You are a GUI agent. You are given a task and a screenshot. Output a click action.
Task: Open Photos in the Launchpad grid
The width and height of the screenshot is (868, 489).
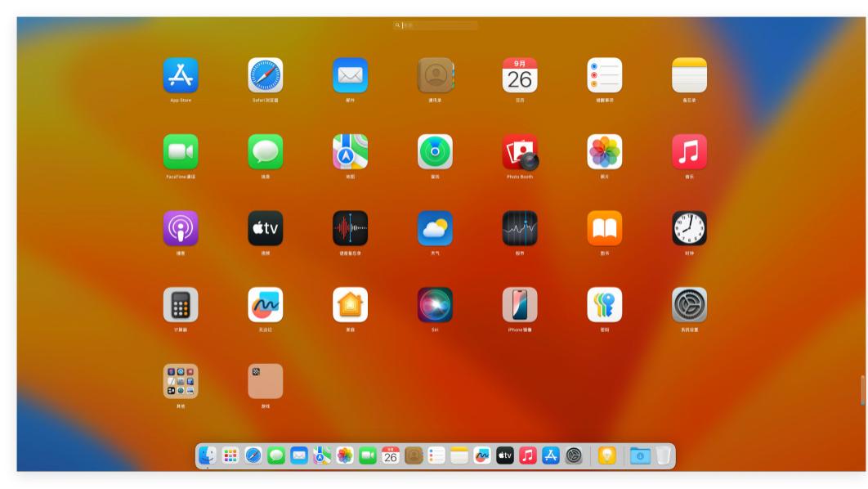tap(605, 152)
